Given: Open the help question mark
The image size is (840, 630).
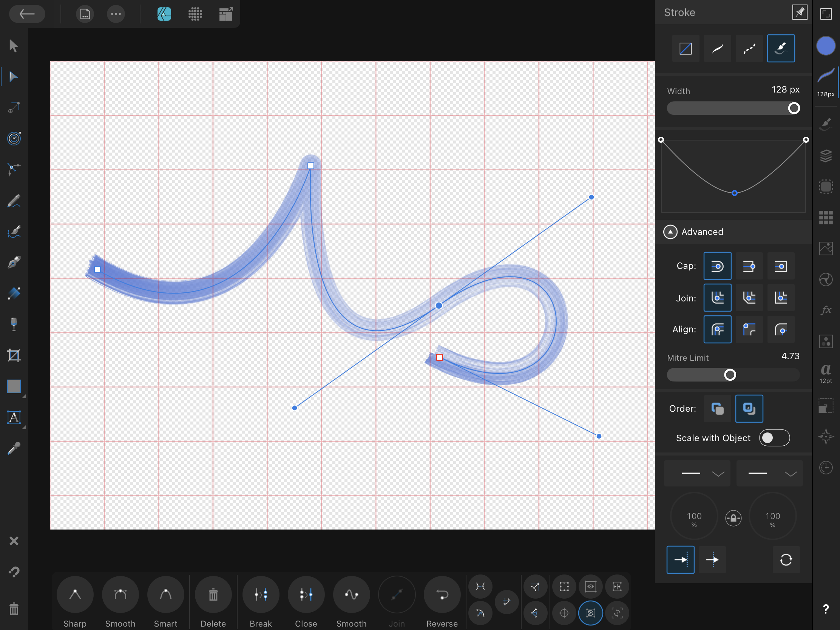Looking at the screenshot, I should point(826,609).
